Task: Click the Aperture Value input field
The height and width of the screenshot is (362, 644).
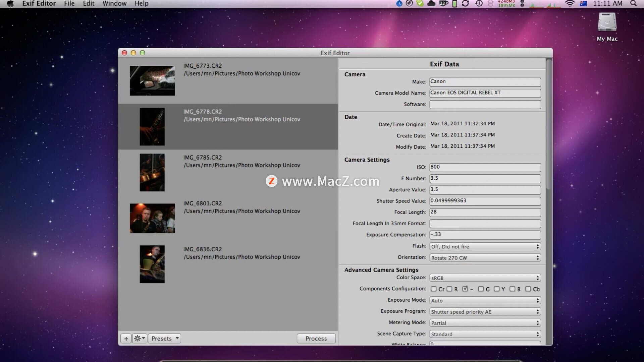Action: (485, 190)
